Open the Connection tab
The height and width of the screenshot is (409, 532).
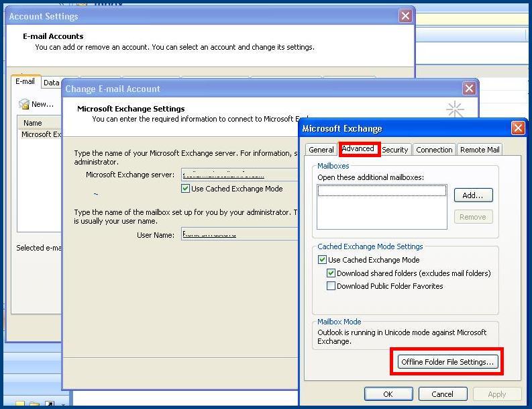(x=434, y=150)
